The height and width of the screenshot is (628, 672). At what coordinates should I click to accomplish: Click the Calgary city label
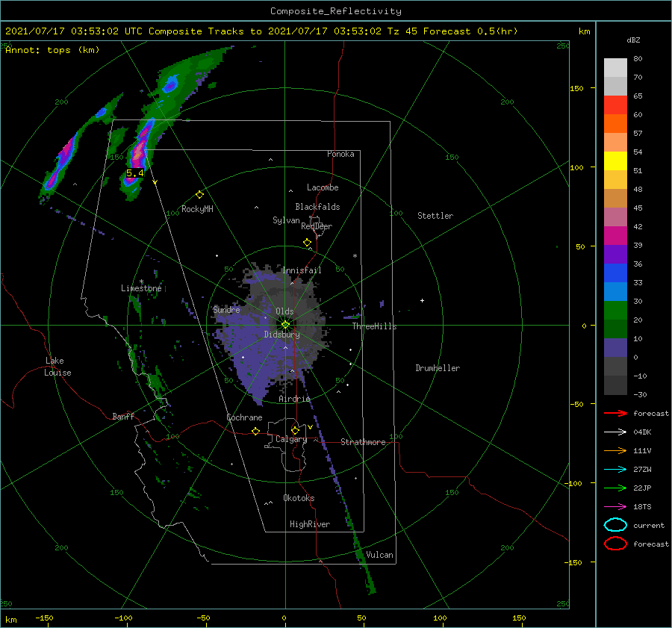click(291, 439)
